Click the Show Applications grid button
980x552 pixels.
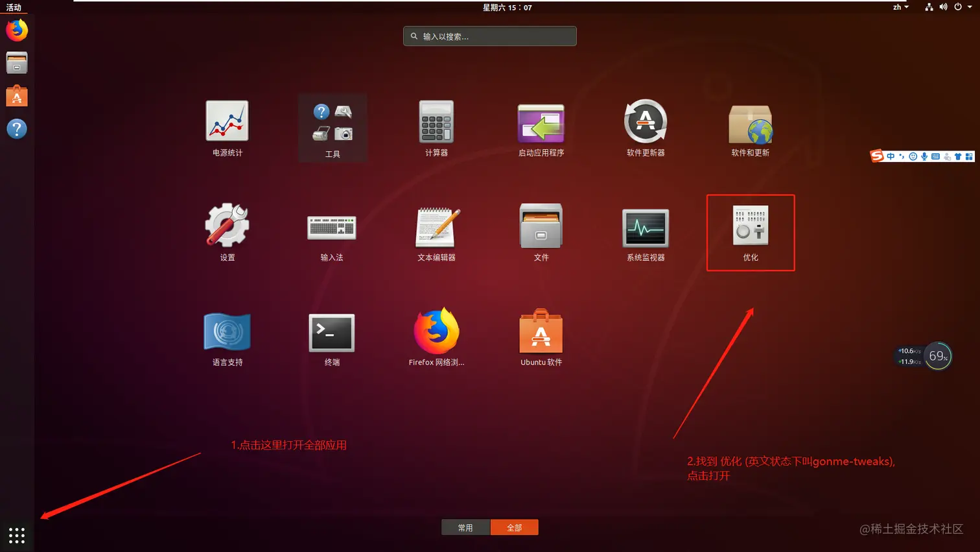[x=17, y=535]
